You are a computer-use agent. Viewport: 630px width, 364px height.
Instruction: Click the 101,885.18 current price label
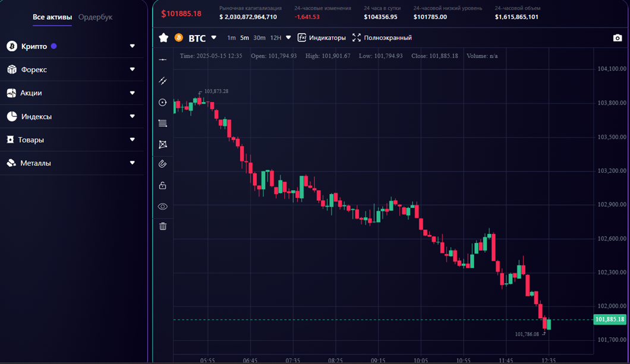[x=610, y=319]
